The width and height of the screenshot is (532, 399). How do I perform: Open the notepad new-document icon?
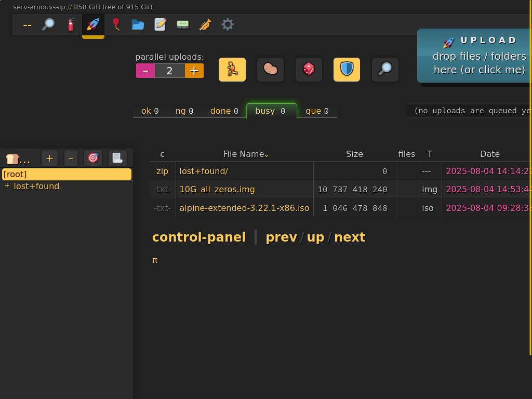click(161, 24)
